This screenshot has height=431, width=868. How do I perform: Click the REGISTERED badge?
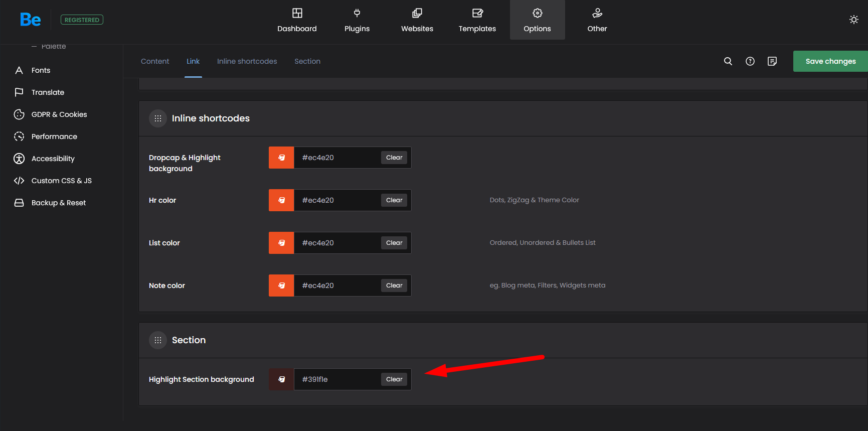(x=82, y=20)
